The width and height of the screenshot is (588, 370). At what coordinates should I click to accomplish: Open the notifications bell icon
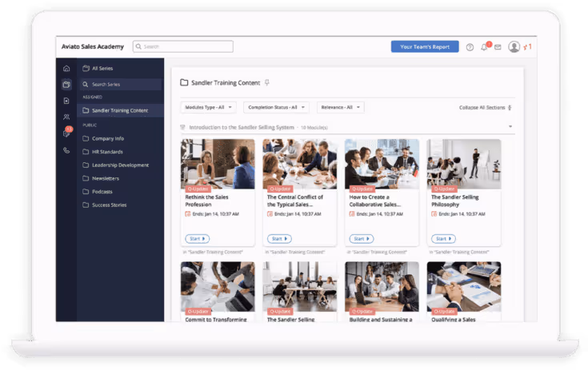tap(485, 47)
